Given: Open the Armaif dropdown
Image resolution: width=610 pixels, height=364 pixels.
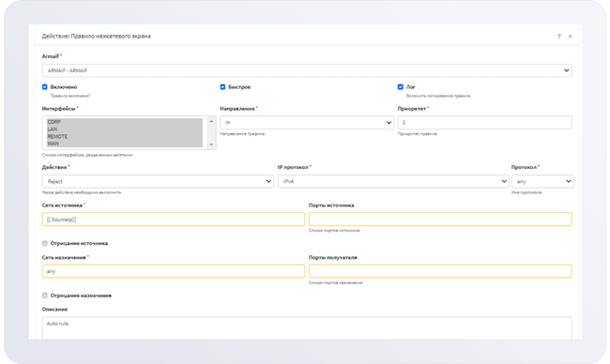Looking at the screenshot, I should (x=307, y=70).
